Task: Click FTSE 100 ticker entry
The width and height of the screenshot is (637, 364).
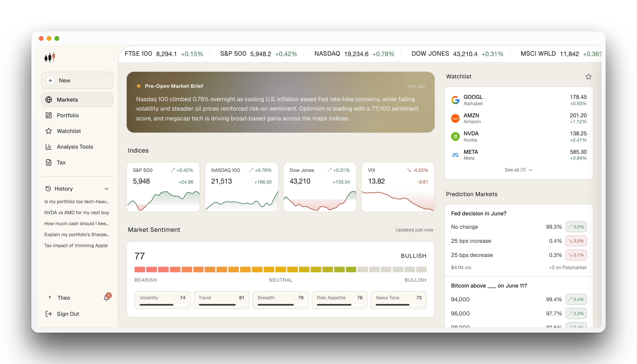Action: coord(164,54)
